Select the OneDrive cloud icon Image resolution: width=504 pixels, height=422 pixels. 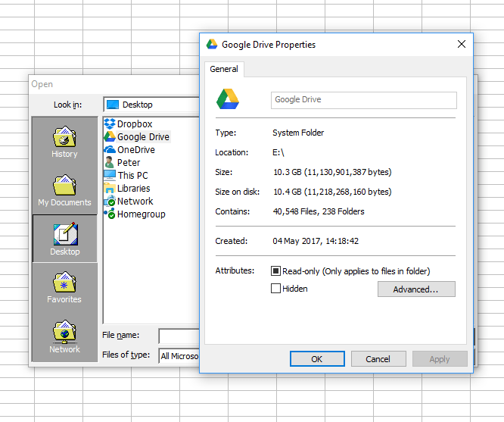(110, 150)
